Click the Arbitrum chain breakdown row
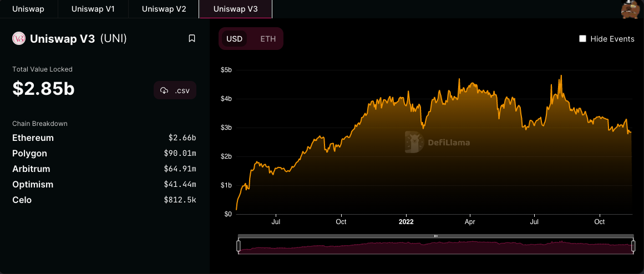 [x=104, y=169]
